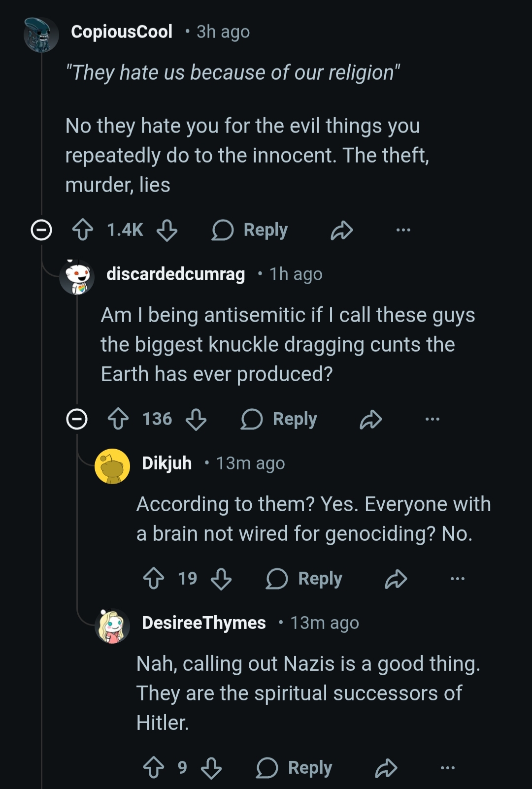
Task: Upvote the comment with 136 votes
Action: pos(118,419)
